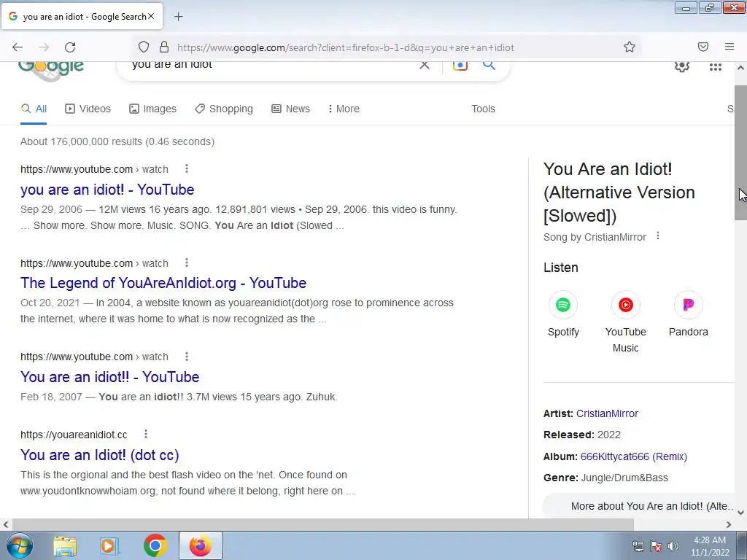This screenshot has height=560, width=747.
Task: View site security via padlock icon
Action: [164, 47]
